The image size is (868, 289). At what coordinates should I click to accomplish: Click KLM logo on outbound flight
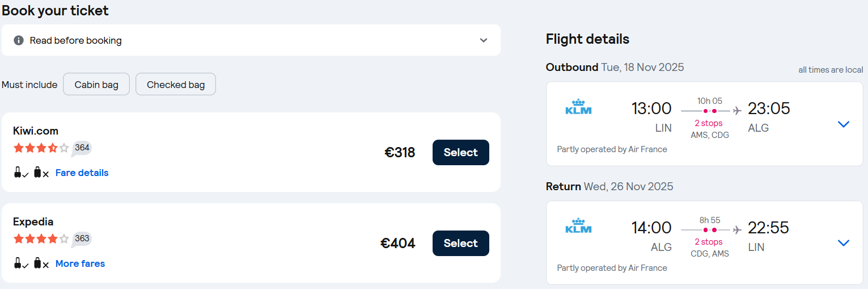pos(578,107)
